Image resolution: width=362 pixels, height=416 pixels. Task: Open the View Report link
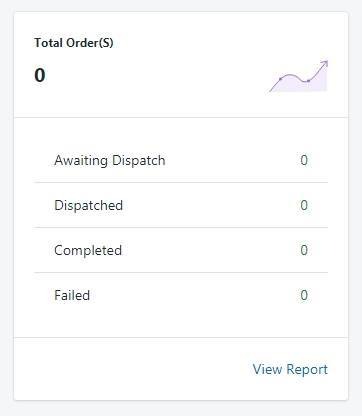(290, 369)
